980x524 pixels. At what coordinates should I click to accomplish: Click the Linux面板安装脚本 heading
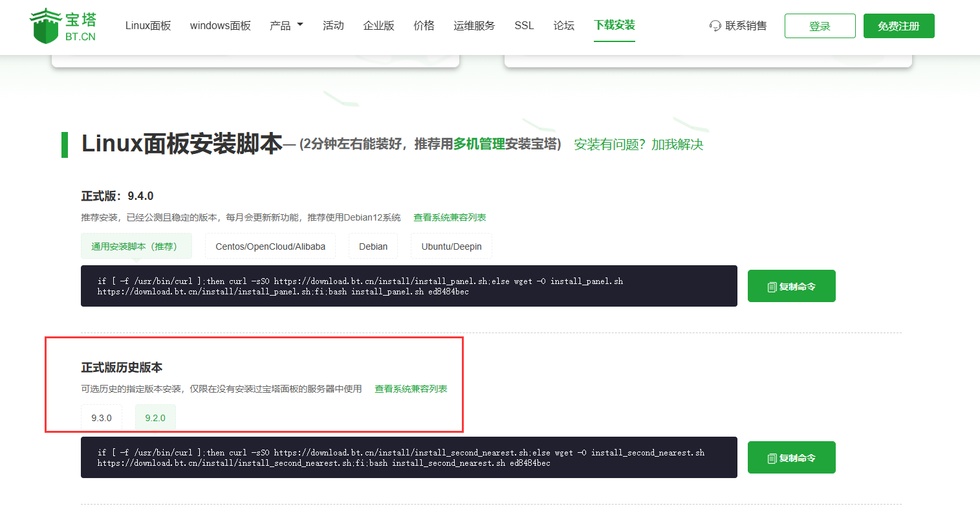pos(182,144)
